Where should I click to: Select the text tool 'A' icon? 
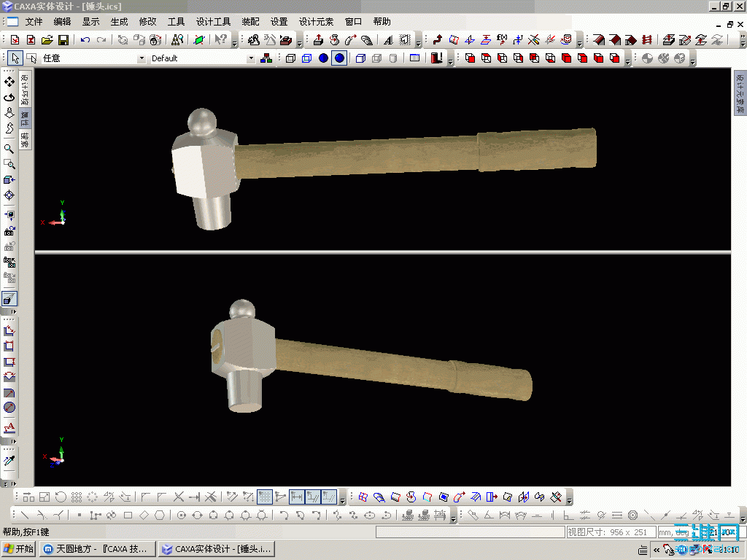[x=388, y=39]
